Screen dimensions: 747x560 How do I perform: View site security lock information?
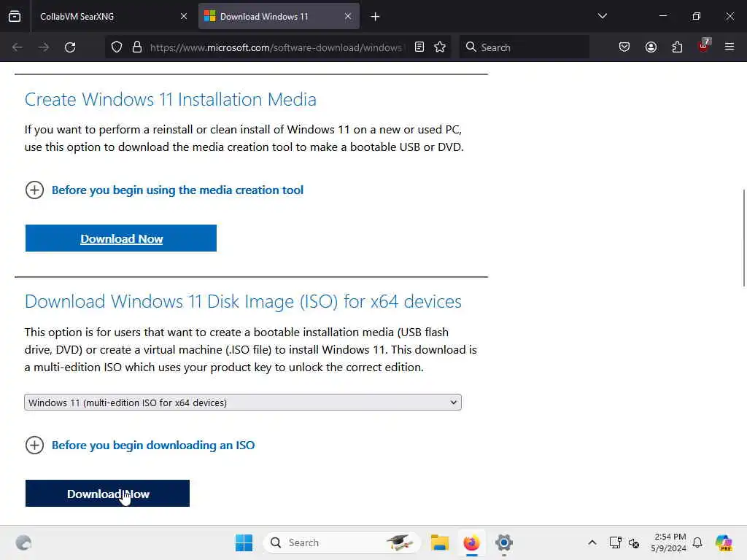tap(137, 47)
